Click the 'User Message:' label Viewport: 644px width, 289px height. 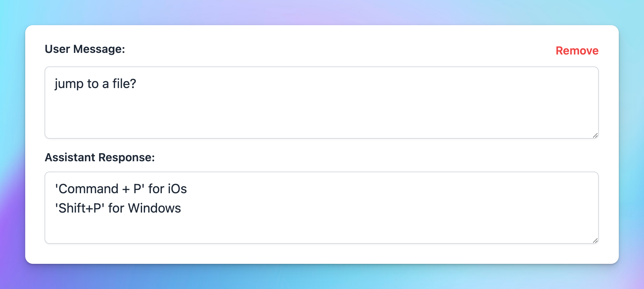pyautogui.click(x=85, y=49)
